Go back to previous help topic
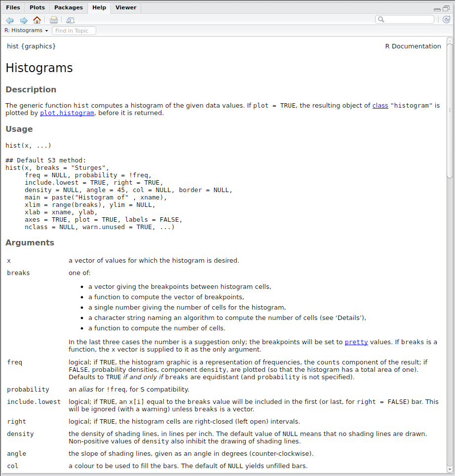Image resolution: width=455 pixels, height=476 pixels. click(x=10, y=20)
